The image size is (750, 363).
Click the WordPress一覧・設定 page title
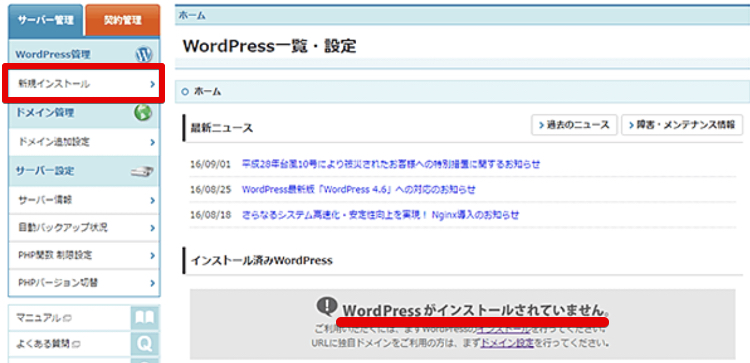coord(269,46)
